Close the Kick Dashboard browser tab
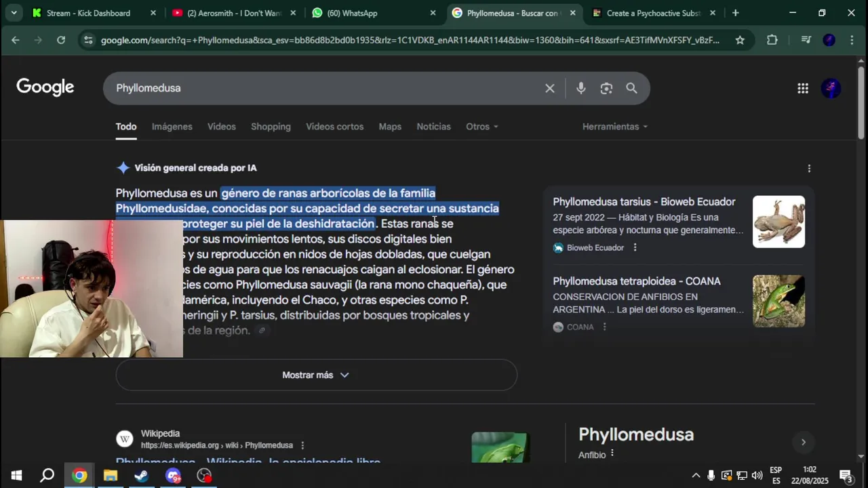 tap(153, 13)
